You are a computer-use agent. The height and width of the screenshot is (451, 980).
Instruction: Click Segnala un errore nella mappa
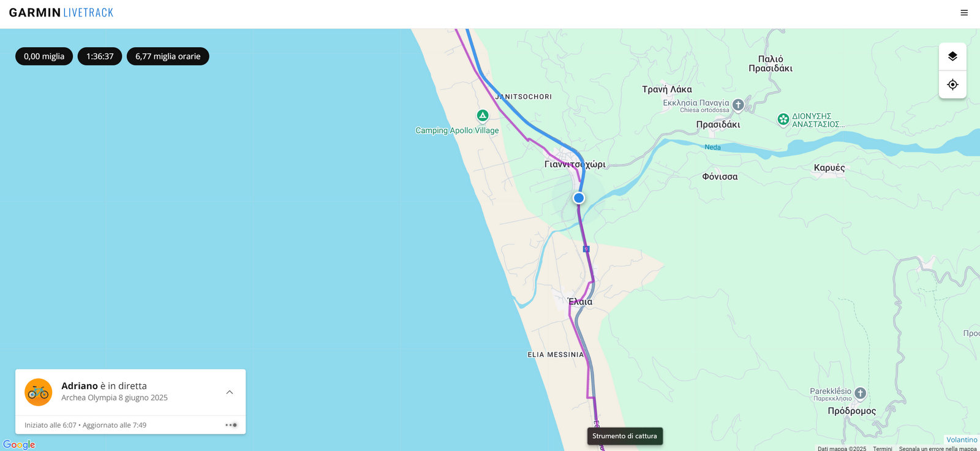pyautogui.click(x=938, y=449)
